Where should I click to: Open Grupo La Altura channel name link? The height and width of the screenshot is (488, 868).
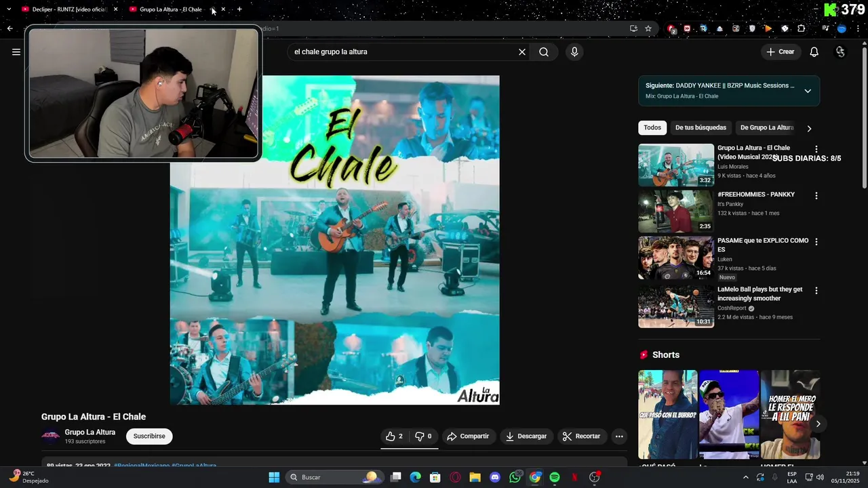click(x=90, y=432)
